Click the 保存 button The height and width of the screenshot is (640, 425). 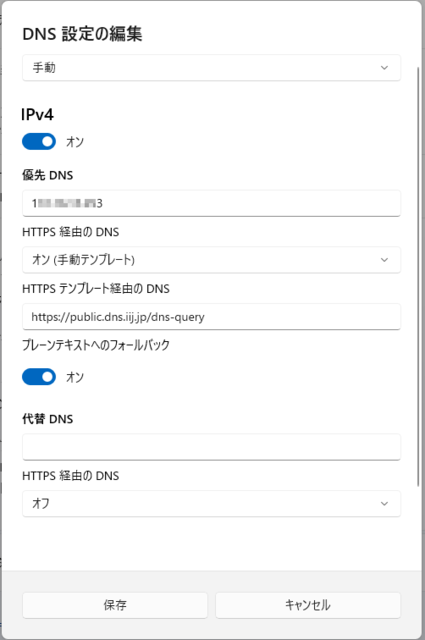(115, 605)
